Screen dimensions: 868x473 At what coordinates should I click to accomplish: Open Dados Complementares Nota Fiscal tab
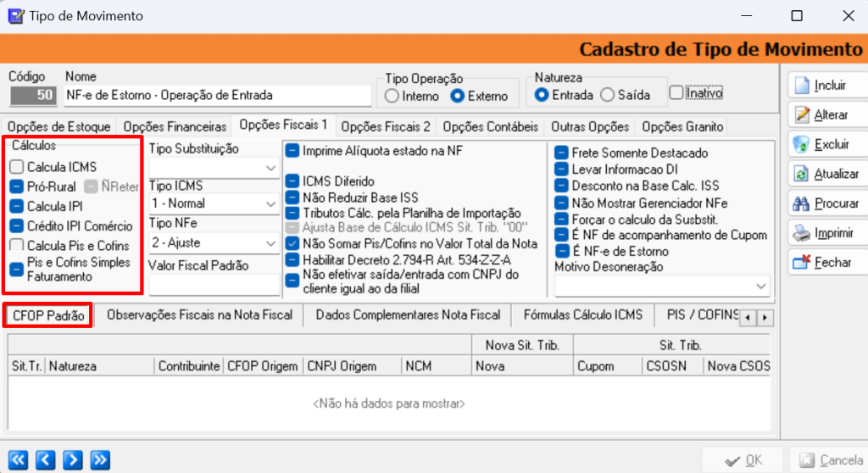click(408, 315)
